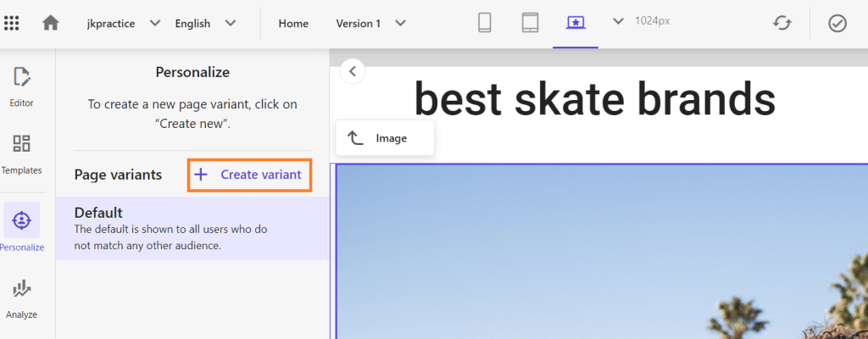Select the Personalize sidebar tab

point(22,228)
